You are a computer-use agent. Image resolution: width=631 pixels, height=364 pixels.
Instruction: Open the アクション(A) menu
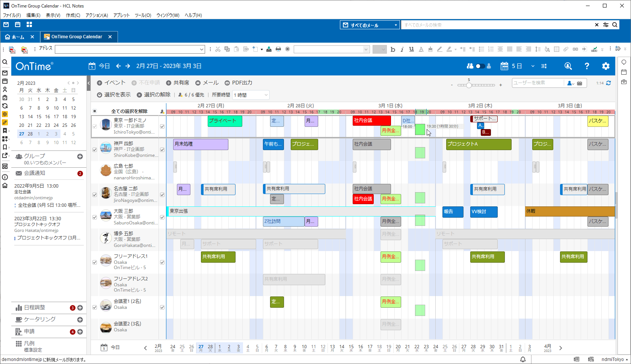coord(97,15)
